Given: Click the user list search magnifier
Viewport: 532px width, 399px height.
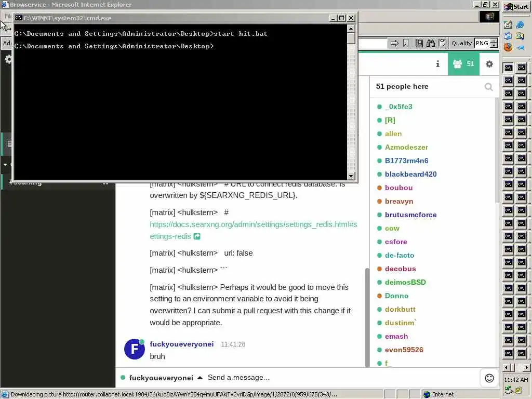Looking at the screenshot, I should 488,87.
